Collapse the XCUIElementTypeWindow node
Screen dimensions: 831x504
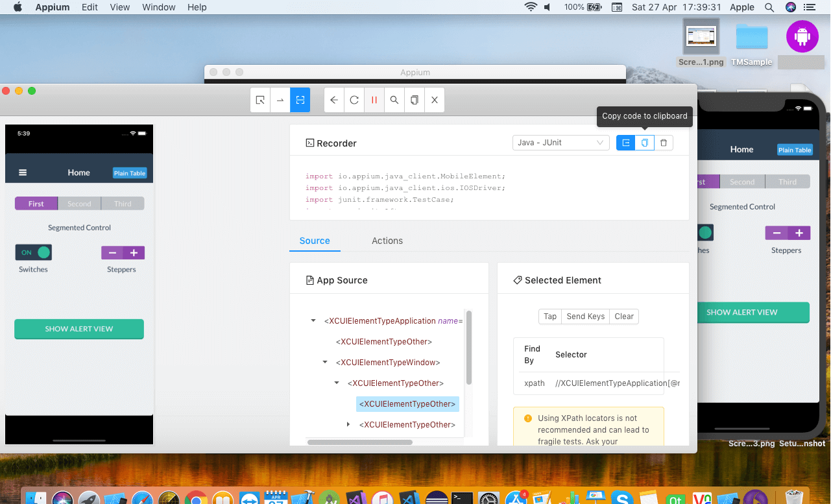click(x=325, y=362)
